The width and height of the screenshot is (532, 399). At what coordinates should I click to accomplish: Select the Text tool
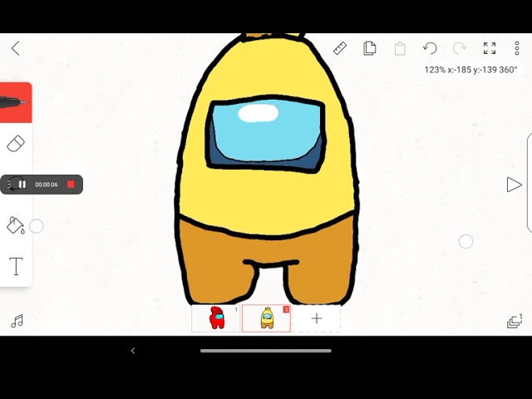(x=16, y=266)
